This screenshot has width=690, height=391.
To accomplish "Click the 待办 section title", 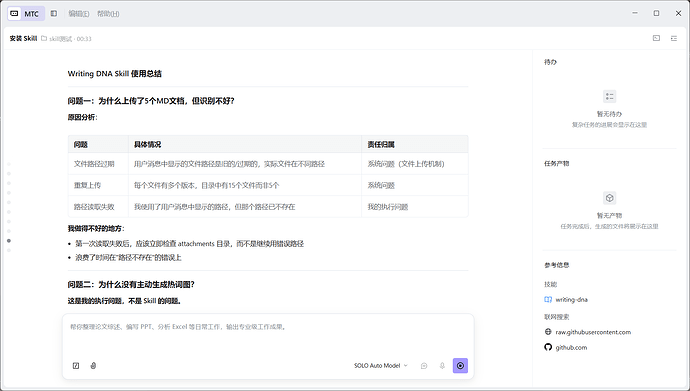I will (x=550, y=62).
